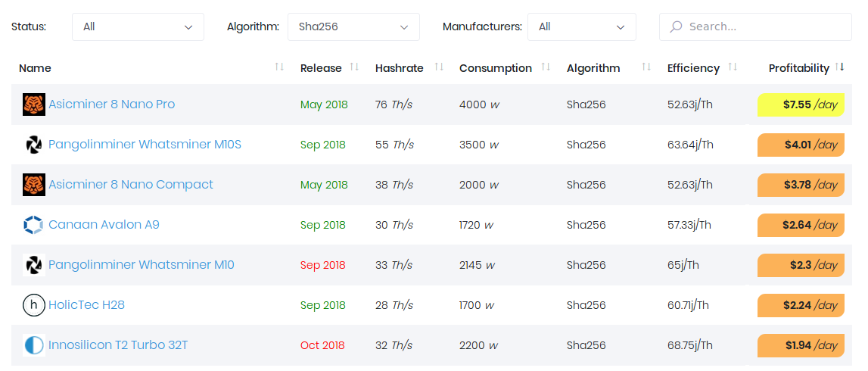Screen dimensions: 868x371
Task: Open the Innosilicon T2 Turbo 32T link
Action: [x=119, y=345]
